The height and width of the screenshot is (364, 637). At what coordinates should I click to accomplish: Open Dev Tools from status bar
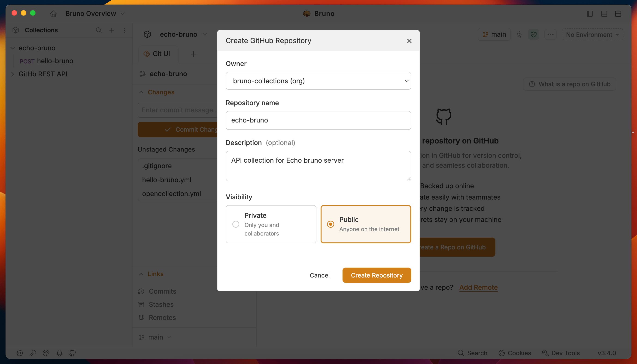(x=561, y=353)
